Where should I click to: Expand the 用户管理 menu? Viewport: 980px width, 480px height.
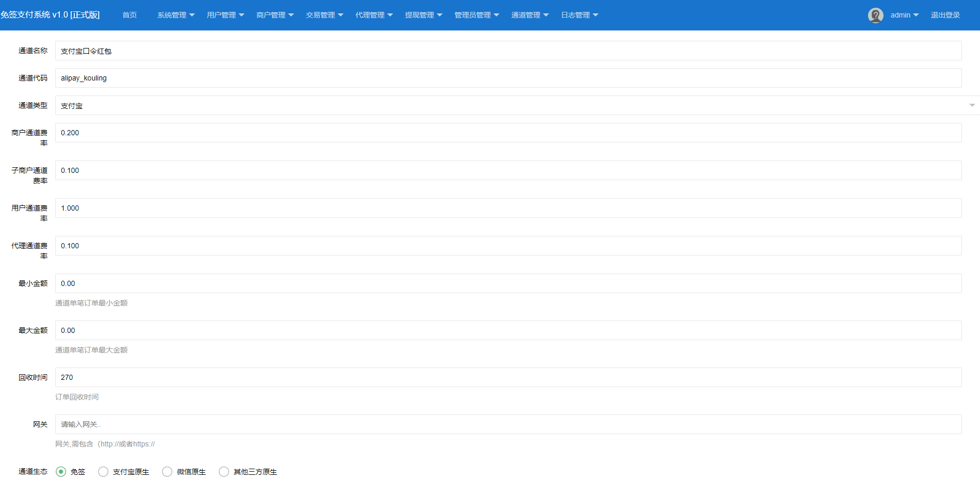(226, 15)
